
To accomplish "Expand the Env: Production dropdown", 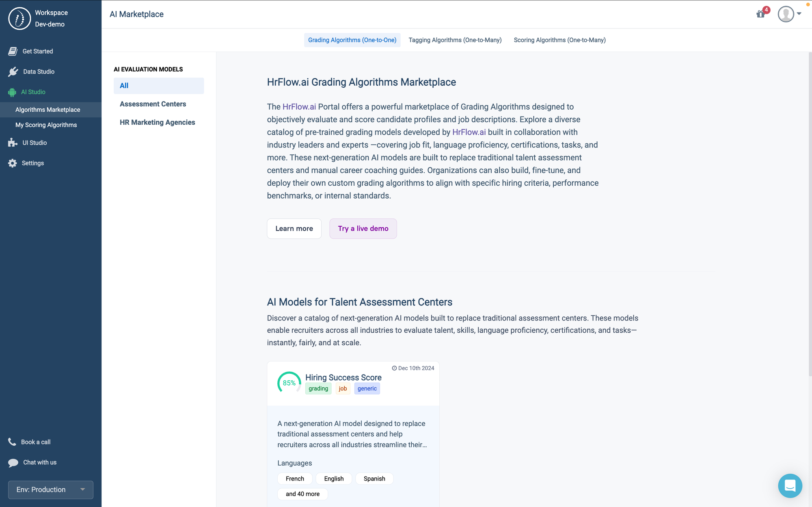I will pos(50,490).
